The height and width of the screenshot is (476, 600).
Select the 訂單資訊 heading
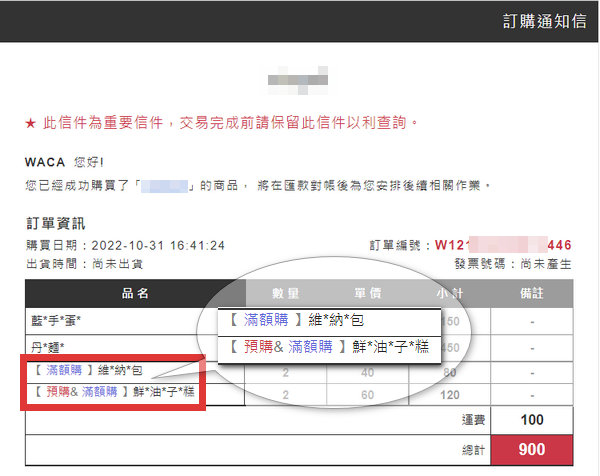point(55,223)
